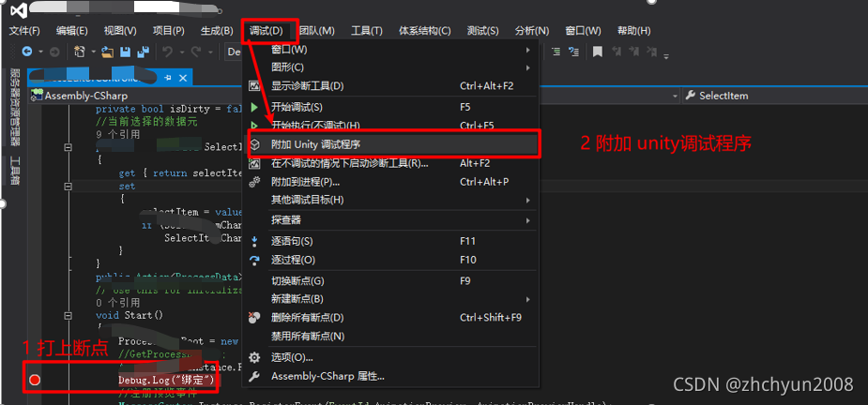Open Undo history dropdown arrow
The image size is (868, 405).
point(182,52)
